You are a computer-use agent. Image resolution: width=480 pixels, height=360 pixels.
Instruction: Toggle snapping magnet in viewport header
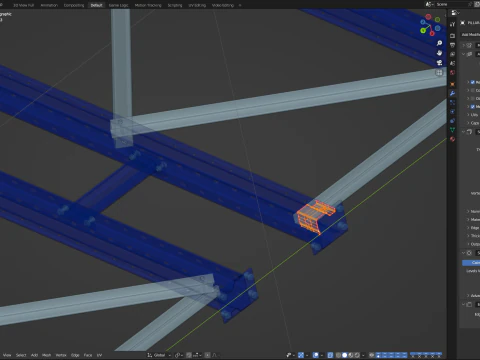[x=189, y=355]
